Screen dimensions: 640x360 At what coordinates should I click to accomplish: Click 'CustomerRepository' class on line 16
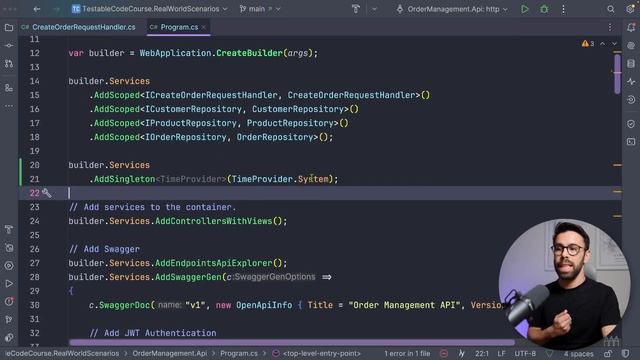pos(298,109)
